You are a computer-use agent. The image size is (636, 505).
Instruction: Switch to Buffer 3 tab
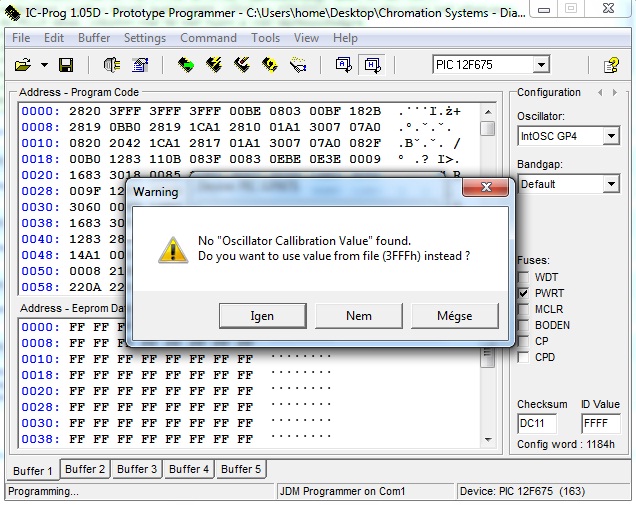137,469
